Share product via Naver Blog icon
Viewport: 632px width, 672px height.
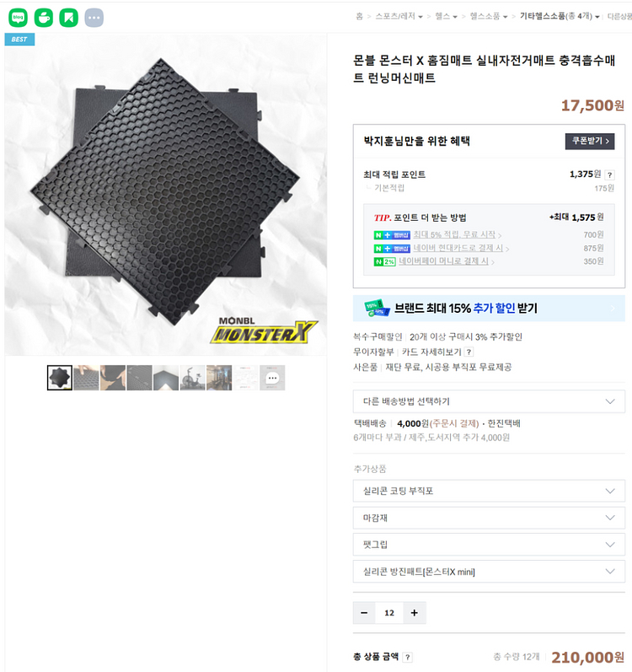tap(18, 18)
